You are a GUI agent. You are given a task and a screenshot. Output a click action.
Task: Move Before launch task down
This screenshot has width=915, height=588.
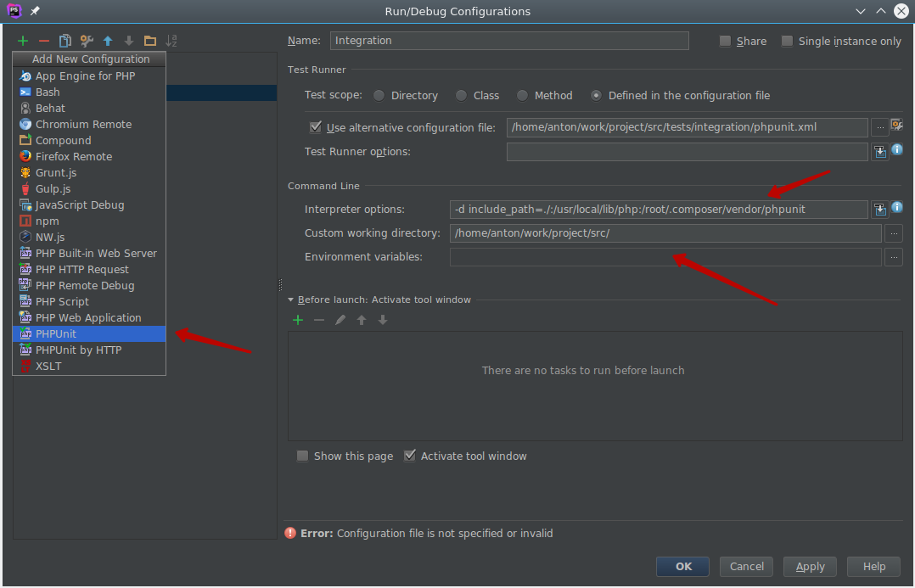(383, 320)
